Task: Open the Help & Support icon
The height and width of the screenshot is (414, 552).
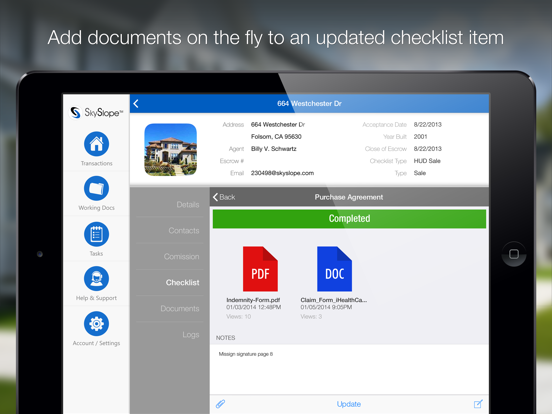Action: (96, 278)
